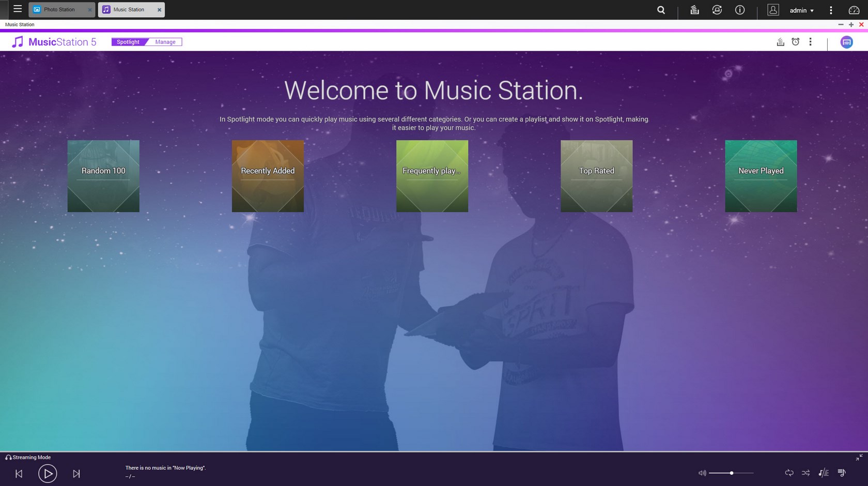The height and width of the screenshot is (486, 868).
Task: Skip to the previous track
Action: 19,474
